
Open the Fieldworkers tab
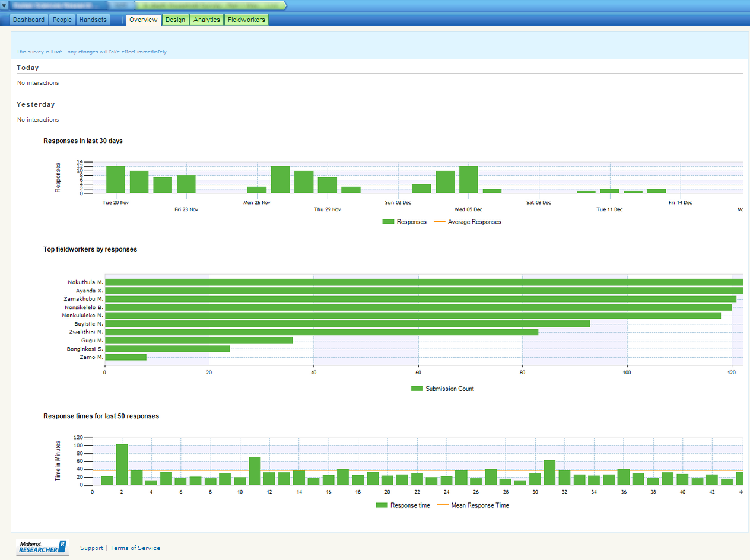pos(246,20)
